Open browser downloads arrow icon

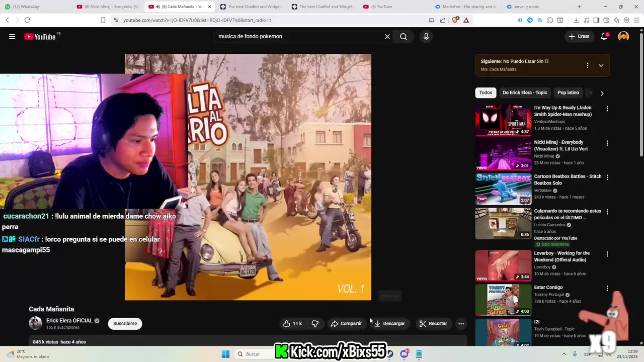click(x=576, y=20)
